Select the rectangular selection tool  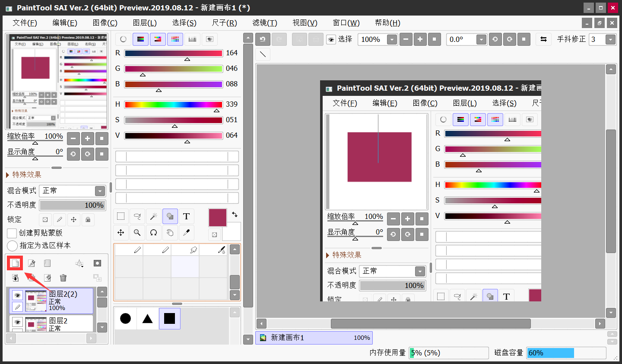click(x=121, y=216)
